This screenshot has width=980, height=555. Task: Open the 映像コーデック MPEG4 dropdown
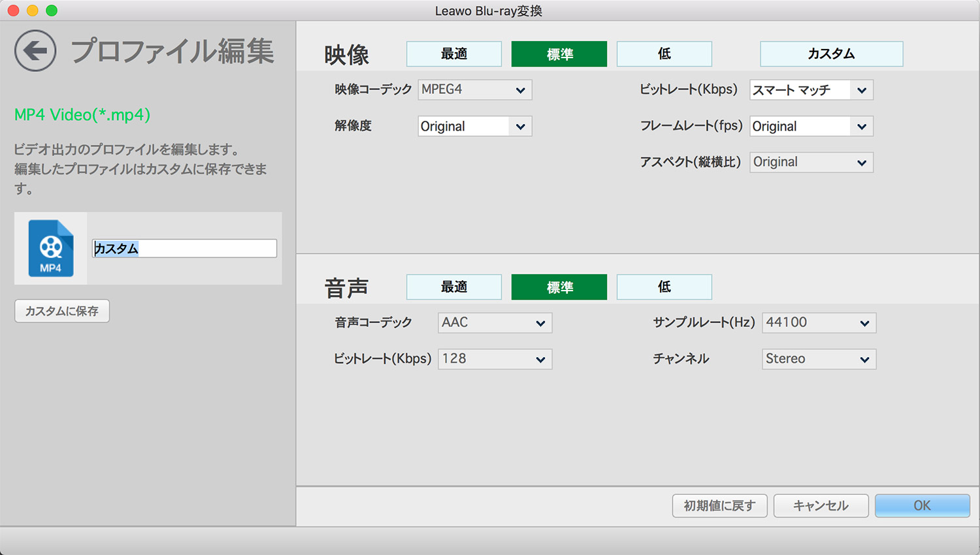(475, 90)
